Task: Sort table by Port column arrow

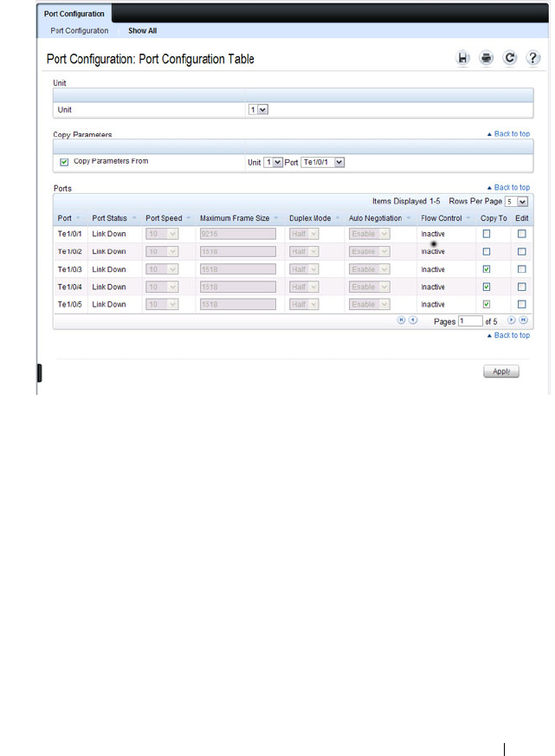Action: (78, 218)
